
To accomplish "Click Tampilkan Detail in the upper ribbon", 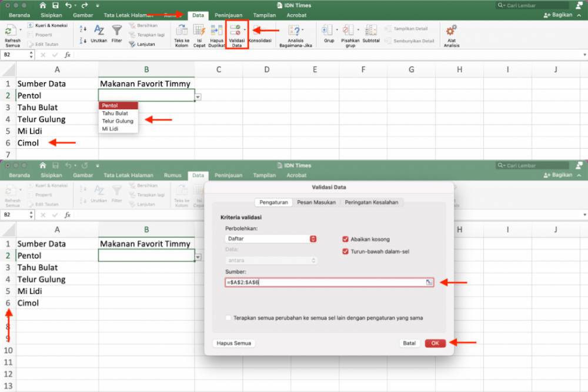I will point(406,29).
